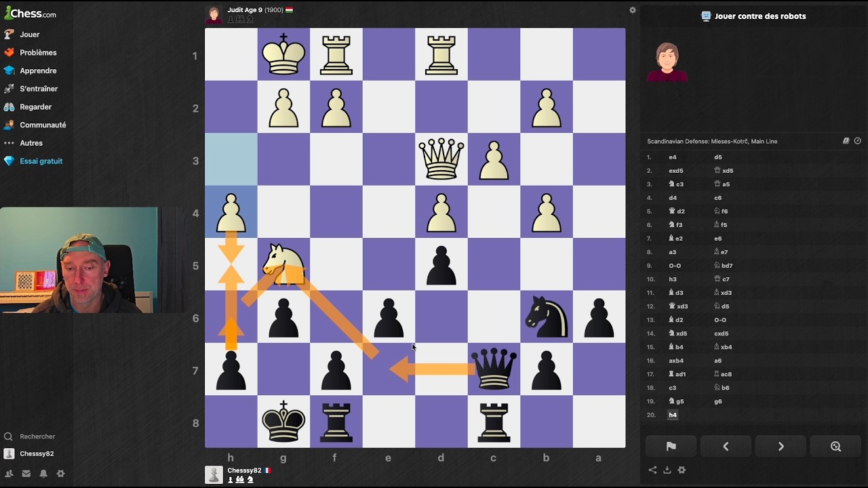Click Judit Age 9 opponent name
This screenshot has width=868, height=488.
(245, 10)
